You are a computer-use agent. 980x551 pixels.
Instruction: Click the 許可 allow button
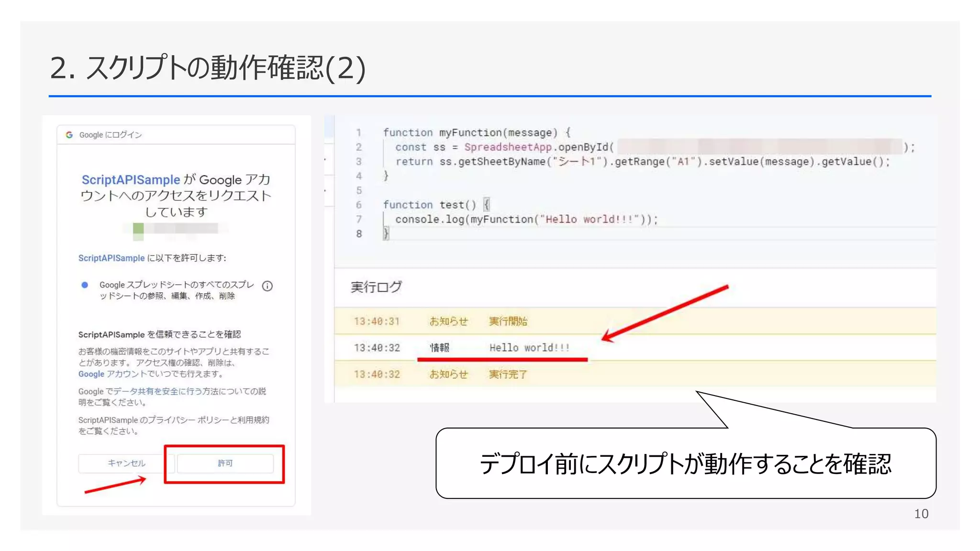pyautogui.click(x=225, y=463)
